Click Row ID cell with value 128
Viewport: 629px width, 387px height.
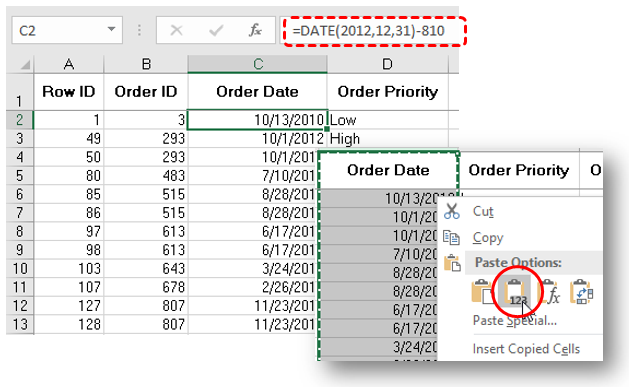tap(69, 324)
